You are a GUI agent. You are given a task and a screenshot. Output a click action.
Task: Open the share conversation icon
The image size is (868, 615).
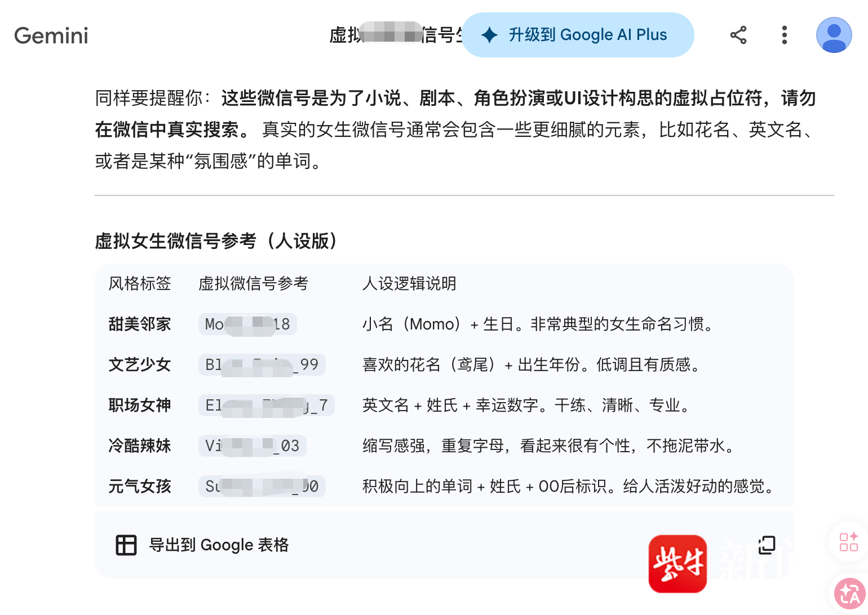tap(738, 35)
